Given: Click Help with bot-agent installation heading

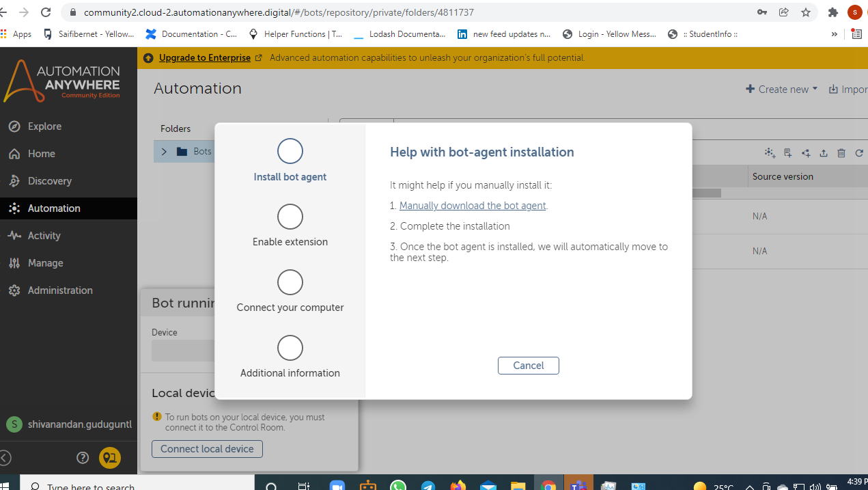Looking at the screenshot, I should (482, 152).
